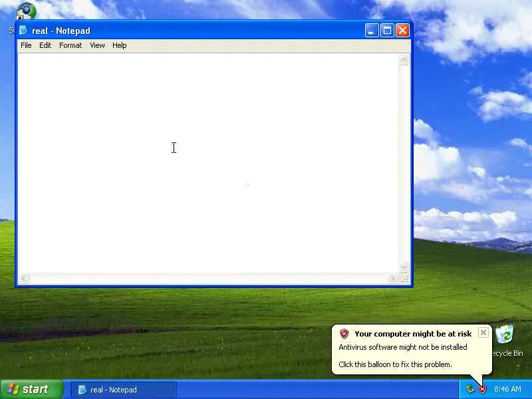Select the desktop shortcut icon above Notepad
Viewport: 532px width, 399px height.
click(x=26, y=12)
